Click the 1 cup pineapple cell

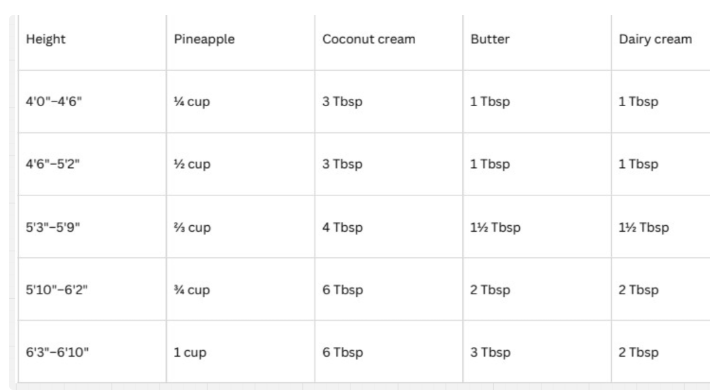[x=240, y=351]
